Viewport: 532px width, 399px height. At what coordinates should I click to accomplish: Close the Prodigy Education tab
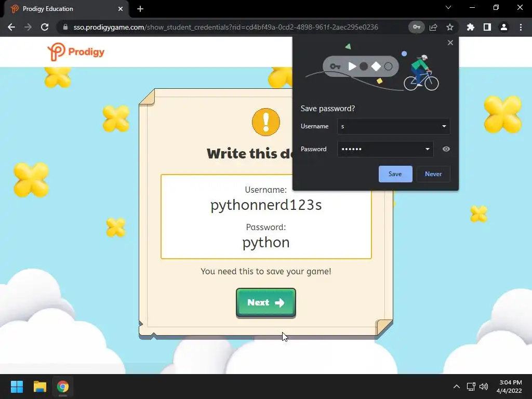click(121, 9)
